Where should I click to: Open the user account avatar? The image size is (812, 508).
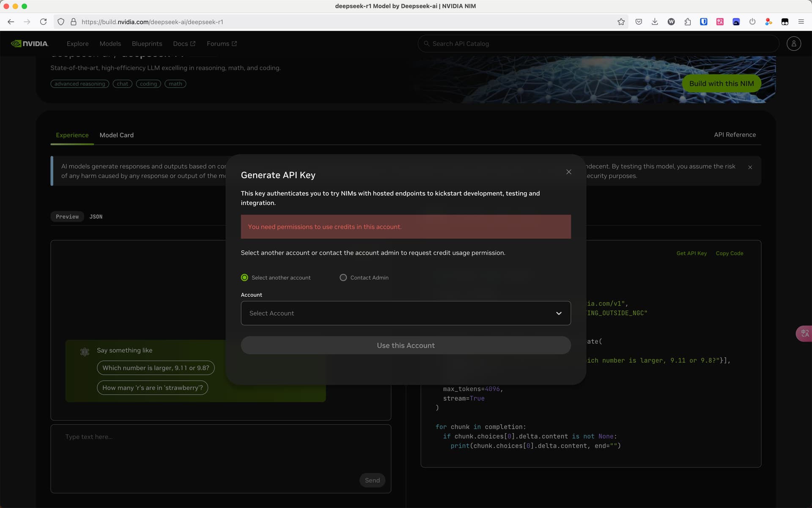[794, 44]
